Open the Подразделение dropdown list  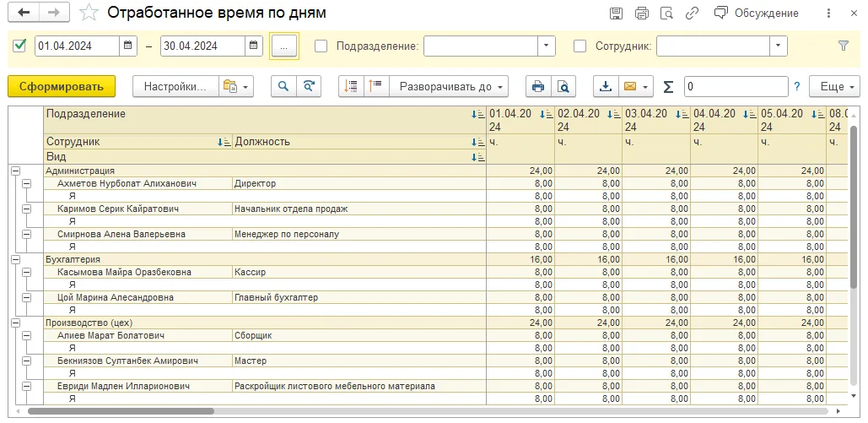click(547, 46)
